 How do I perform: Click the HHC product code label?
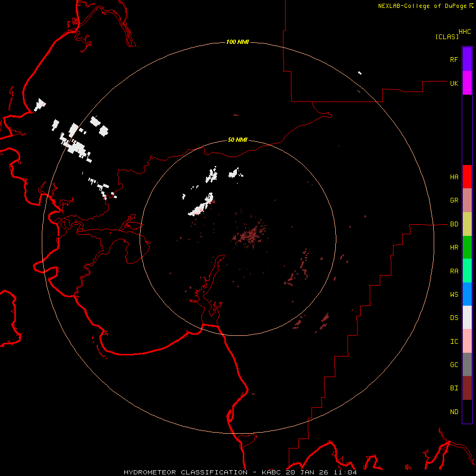pyautogui.click(x=464, y=32)
